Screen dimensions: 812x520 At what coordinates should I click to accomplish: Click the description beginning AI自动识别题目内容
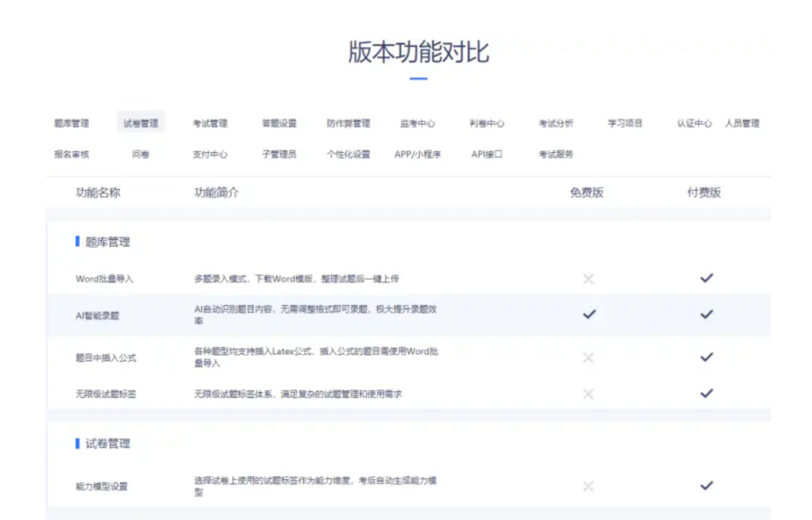(316, 315)
